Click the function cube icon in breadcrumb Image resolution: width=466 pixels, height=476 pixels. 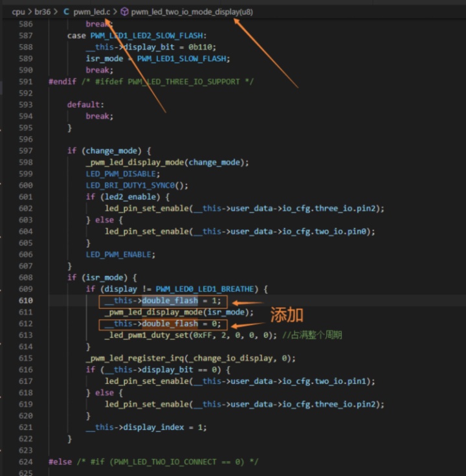[x=124, y=12]
